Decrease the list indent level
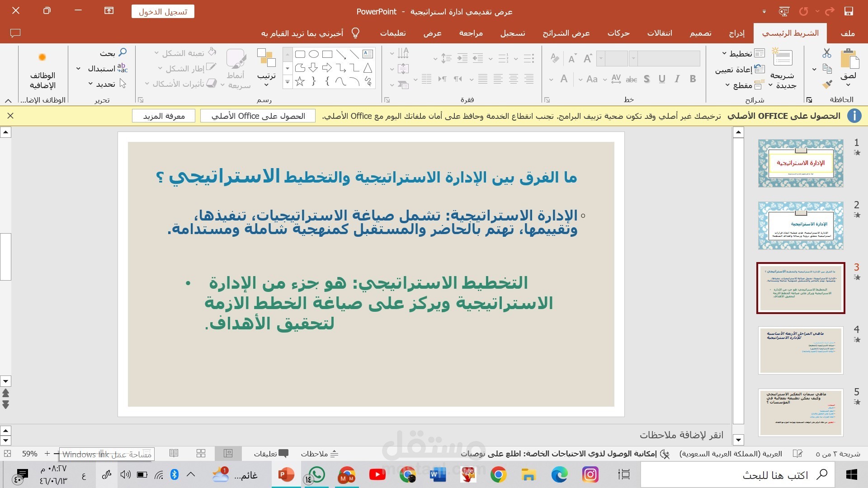 478,58
